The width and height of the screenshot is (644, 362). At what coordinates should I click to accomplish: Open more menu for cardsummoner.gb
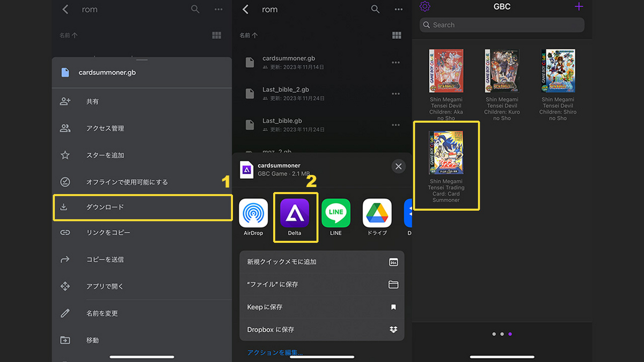(396, 63)
